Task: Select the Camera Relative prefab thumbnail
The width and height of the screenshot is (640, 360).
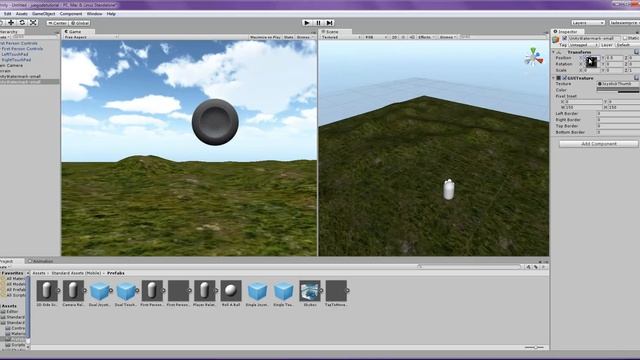Action: point(73,291)
